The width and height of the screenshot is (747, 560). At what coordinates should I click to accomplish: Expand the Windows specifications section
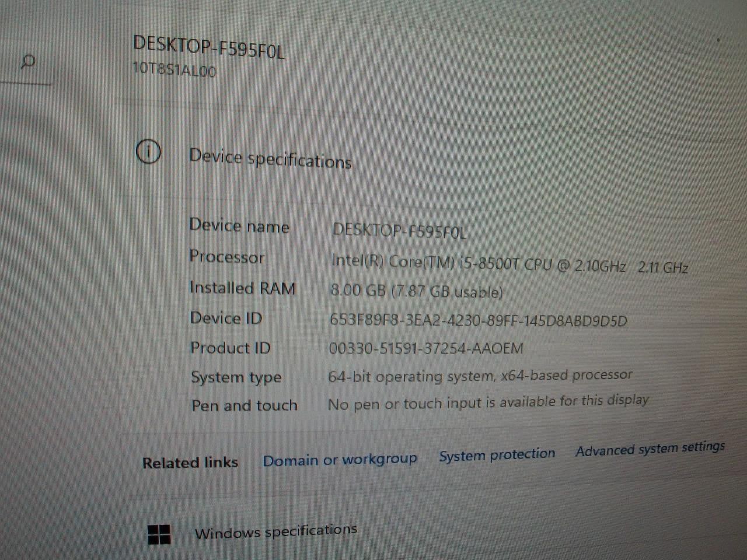[275, 532]
